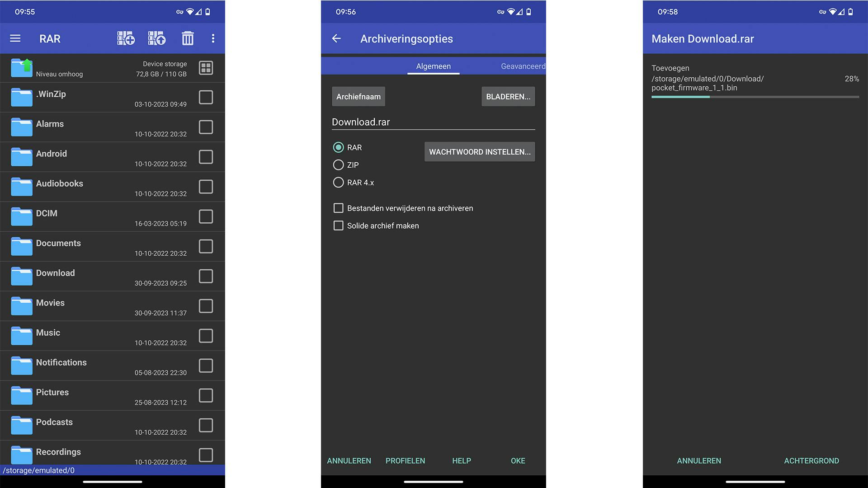Enable 'Bestanden verwijderen na archiveren'
The width and height of the screenshot is (868, 488).
(x=338, y=208)
